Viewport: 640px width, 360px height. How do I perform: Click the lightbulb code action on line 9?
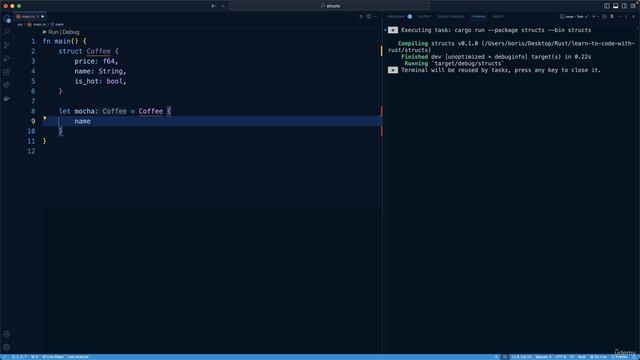click(45, 118)
